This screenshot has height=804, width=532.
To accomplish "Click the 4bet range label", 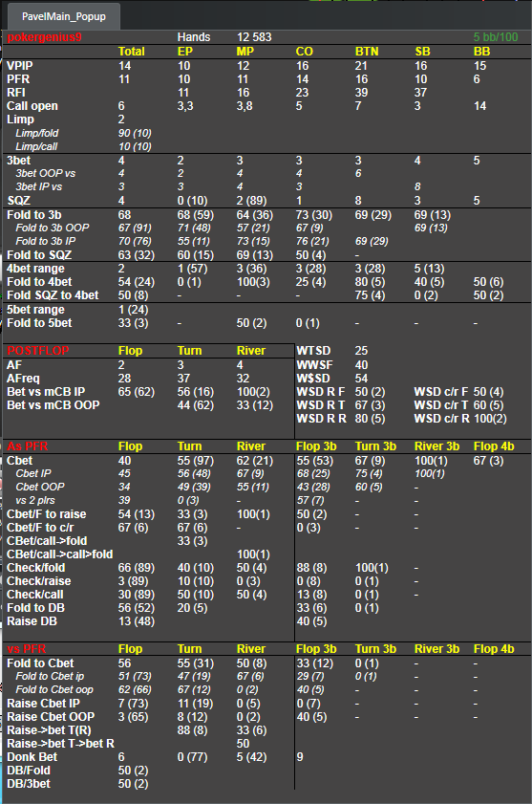I will pyautogui.click(x=35, y=269).
